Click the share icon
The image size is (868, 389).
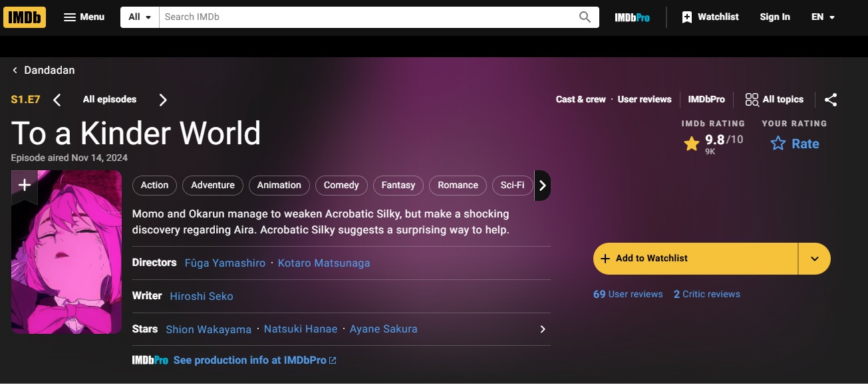click(831, 100)
